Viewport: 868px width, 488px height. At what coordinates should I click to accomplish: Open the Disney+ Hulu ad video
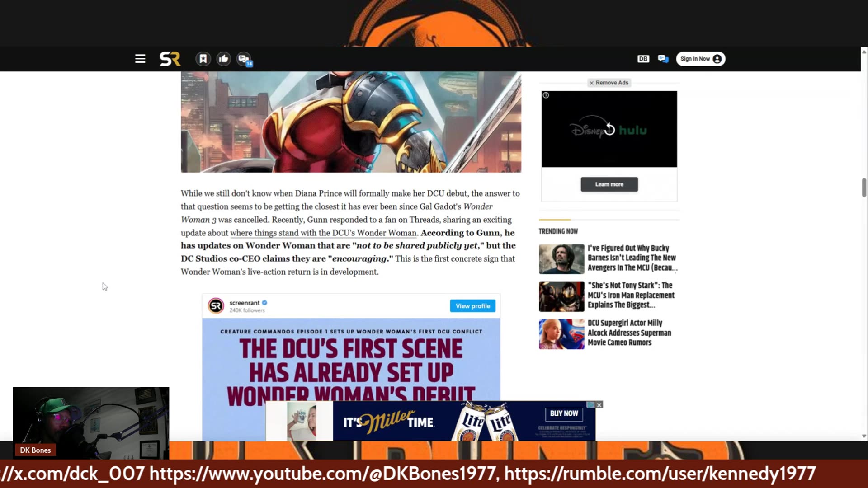point(609,129)
